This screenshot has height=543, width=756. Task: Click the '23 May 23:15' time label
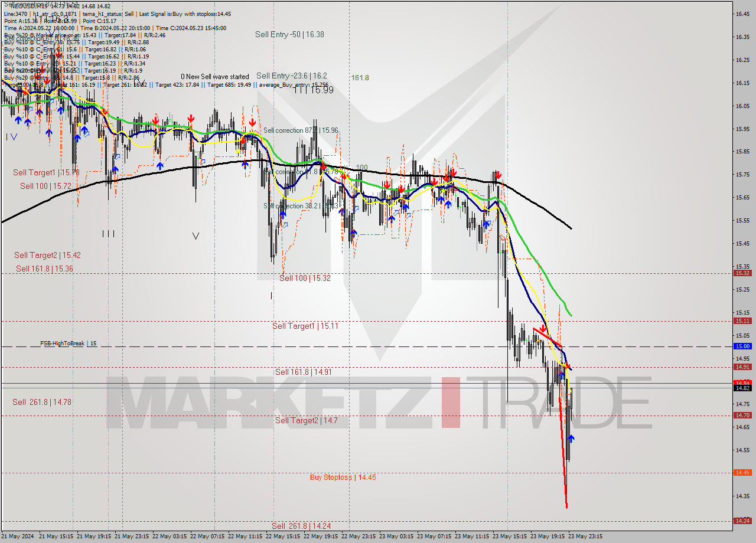(585, 537)
